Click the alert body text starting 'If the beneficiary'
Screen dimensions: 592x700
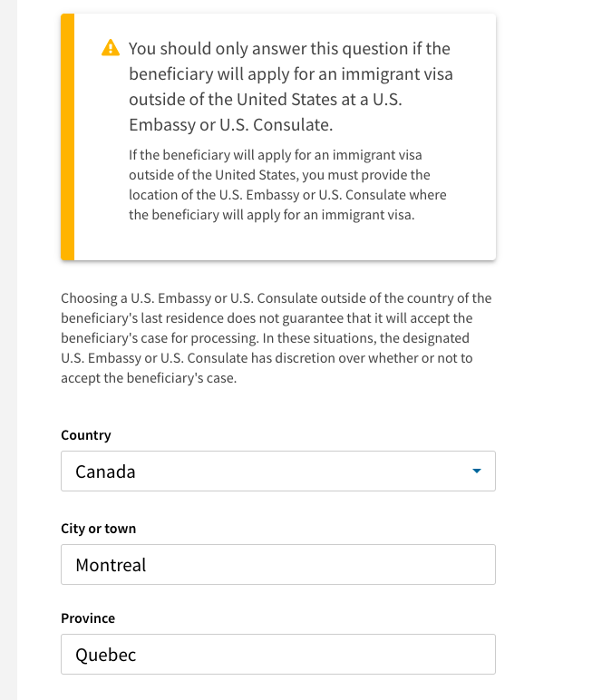[x=287, y=185]
